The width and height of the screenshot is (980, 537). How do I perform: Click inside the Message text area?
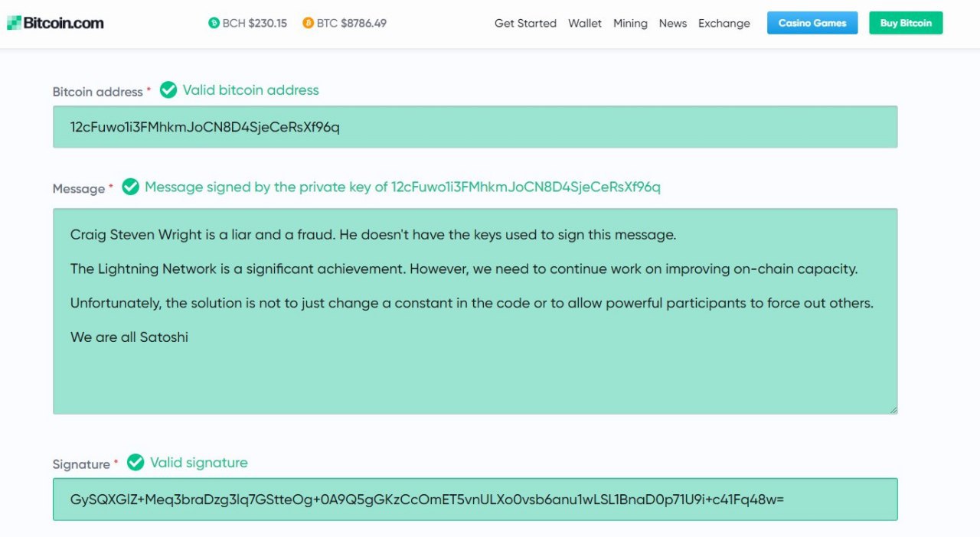[475, 367]
